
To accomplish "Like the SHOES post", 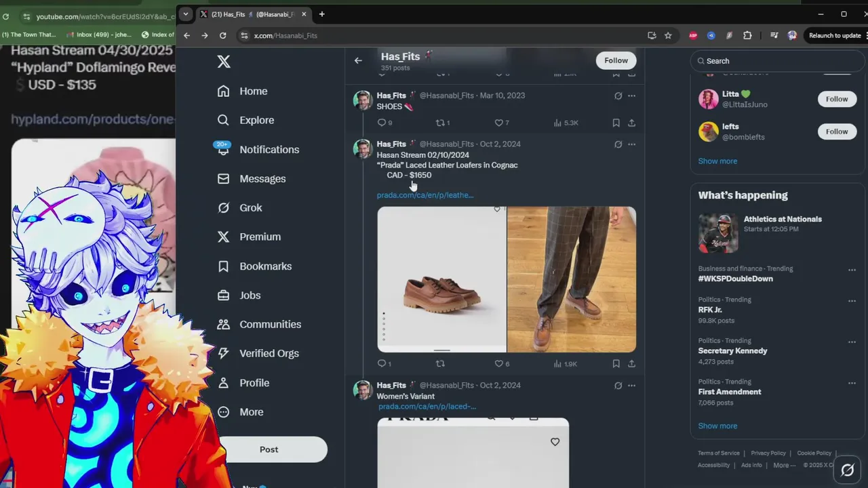I will coord(502,123).
